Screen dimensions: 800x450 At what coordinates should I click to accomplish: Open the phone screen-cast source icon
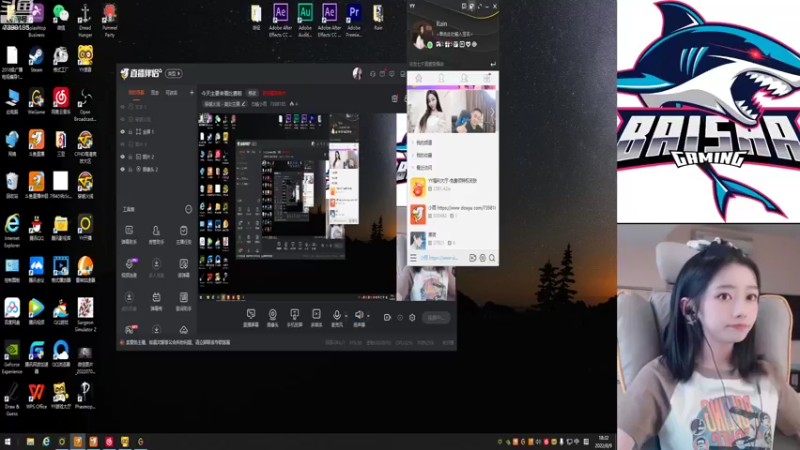(294, 317)
